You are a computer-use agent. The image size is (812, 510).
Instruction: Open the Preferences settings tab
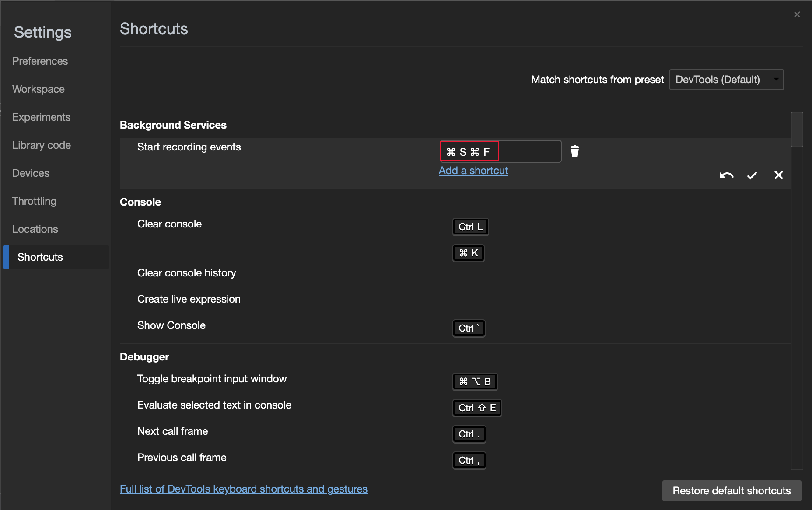coord(40,61)
